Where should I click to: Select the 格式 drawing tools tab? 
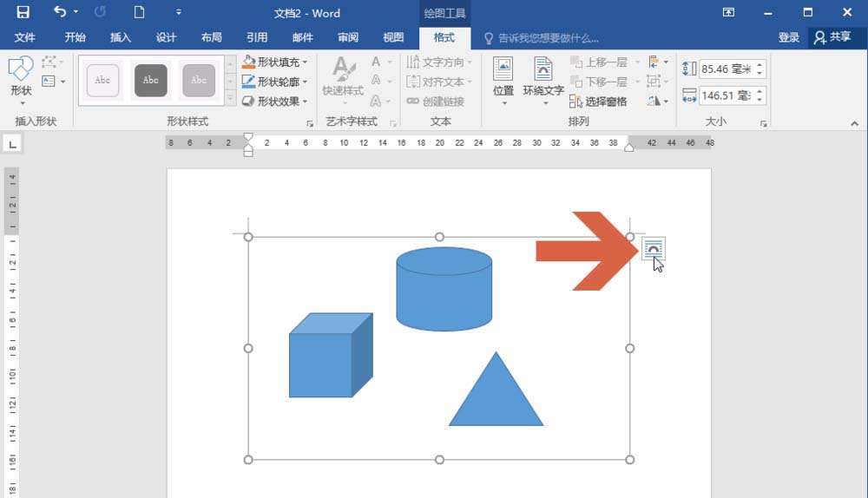444,37
